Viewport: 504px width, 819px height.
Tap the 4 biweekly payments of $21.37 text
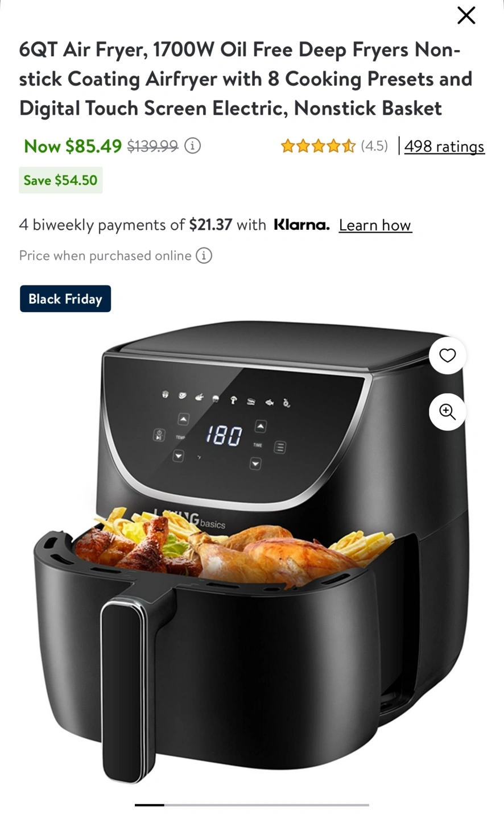pos(126,225)
